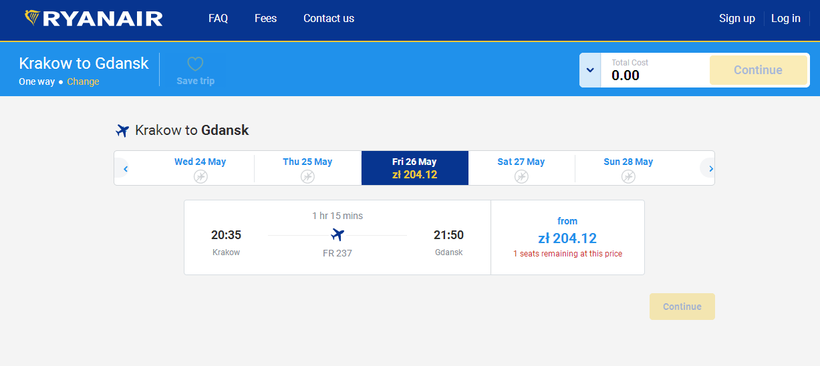820x366 pixels.
Task: Select the Fri 26 May date tab
Action: coord(415,168)
